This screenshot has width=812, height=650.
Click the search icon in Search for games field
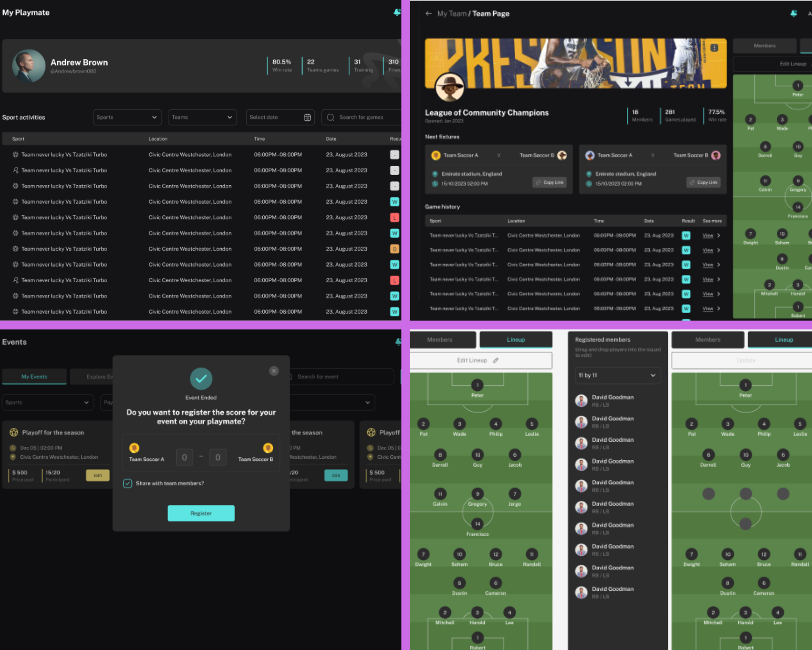click(331, 117)
